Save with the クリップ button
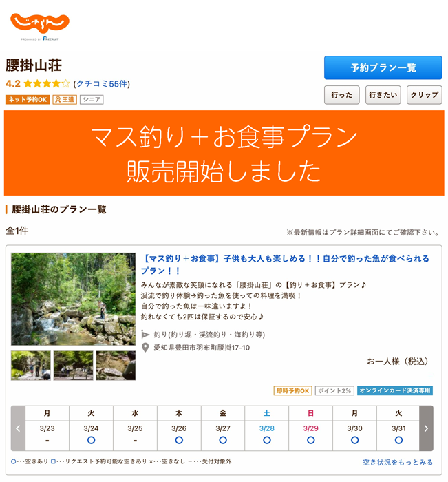The height and width of the screenshot is (482, 448). coord(425,95)
